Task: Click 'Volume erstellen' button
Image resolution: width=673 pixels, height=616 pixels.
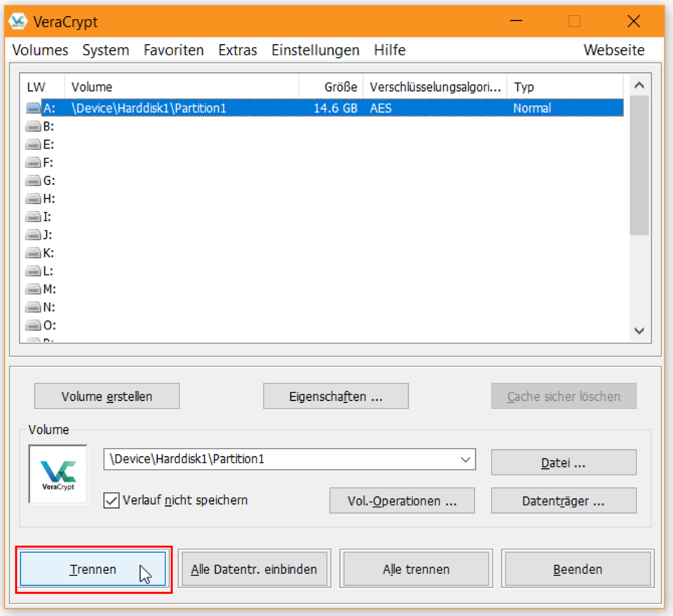Action: 107,396
